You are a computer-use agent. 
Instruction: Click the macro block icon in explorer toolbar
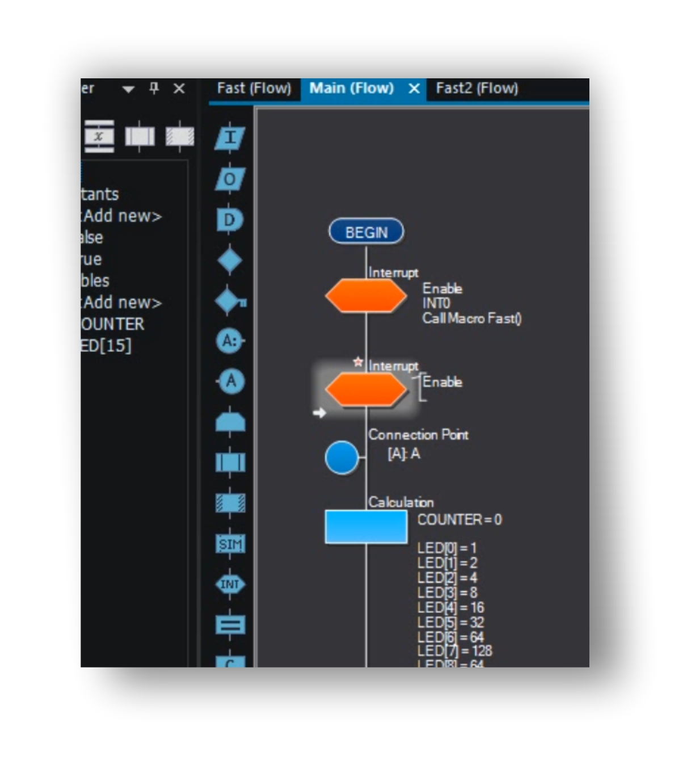140,136
